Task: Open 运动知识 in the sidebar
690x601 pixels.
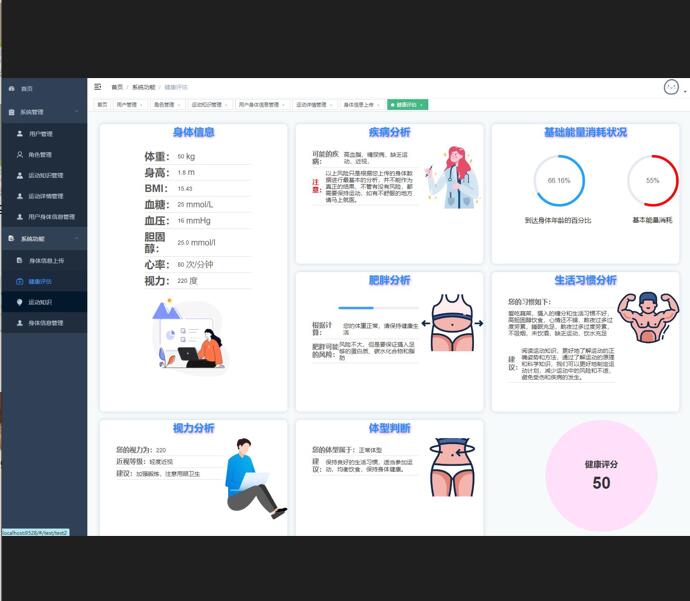Action: point(44,302)
